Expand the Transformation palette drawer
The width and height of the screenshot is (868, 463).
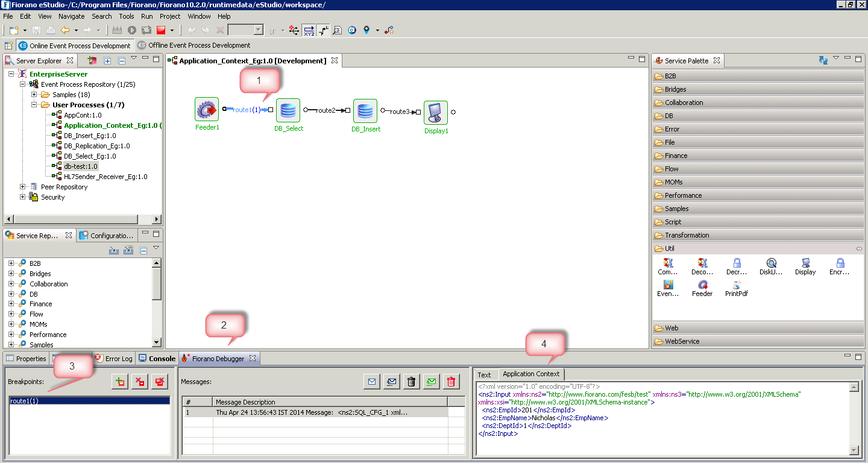tap(758, 235)
